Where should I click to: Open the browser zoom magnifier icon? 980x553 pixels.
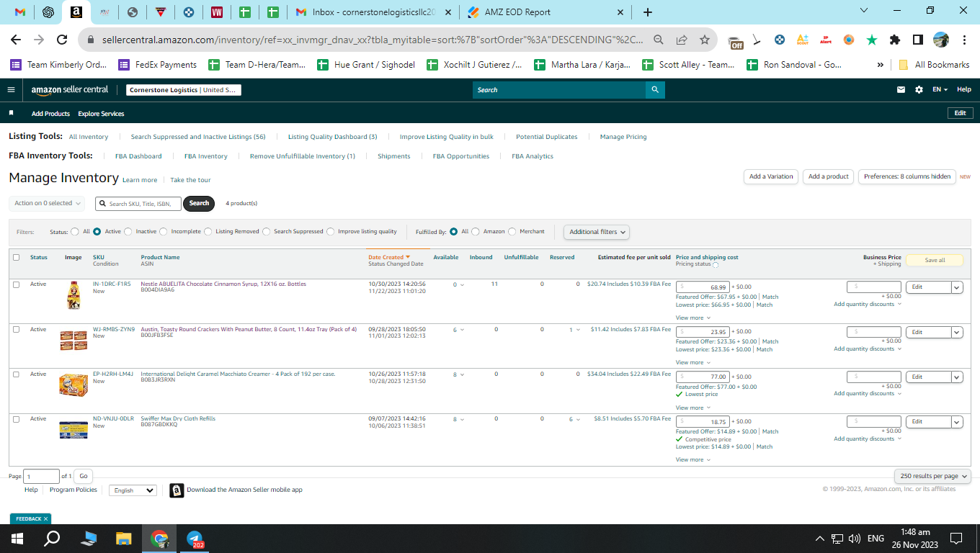tap(659, 40)
